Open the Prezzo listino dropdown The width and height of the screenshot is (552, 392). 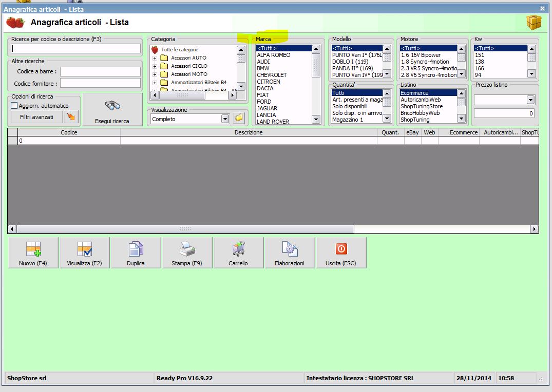[530, 100]
